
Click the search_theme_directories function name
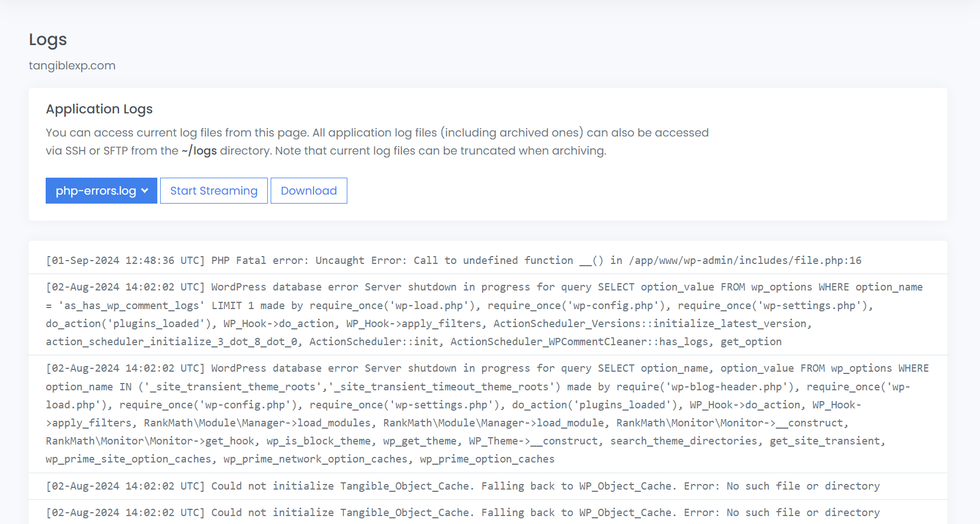pyautogui.click(x=684, y=441)
